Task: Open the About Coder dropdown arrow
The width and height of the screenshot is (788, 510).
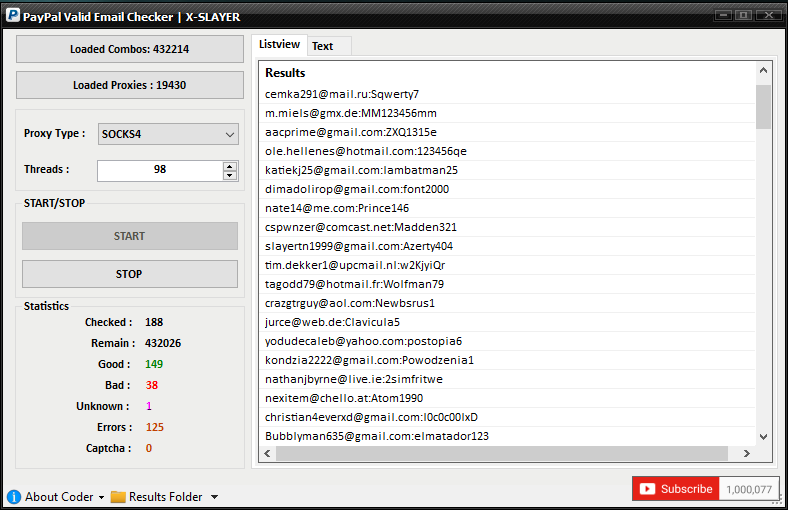Action: (101, 497)
